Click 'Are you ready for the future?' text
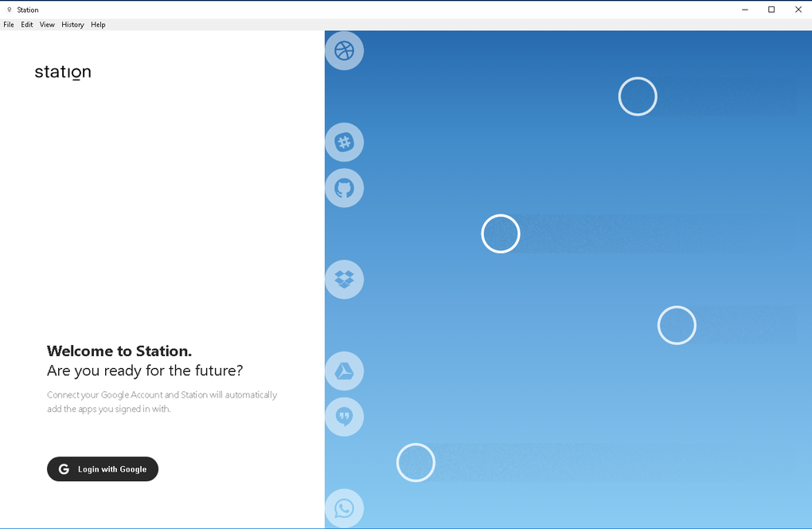 point(145,370)
